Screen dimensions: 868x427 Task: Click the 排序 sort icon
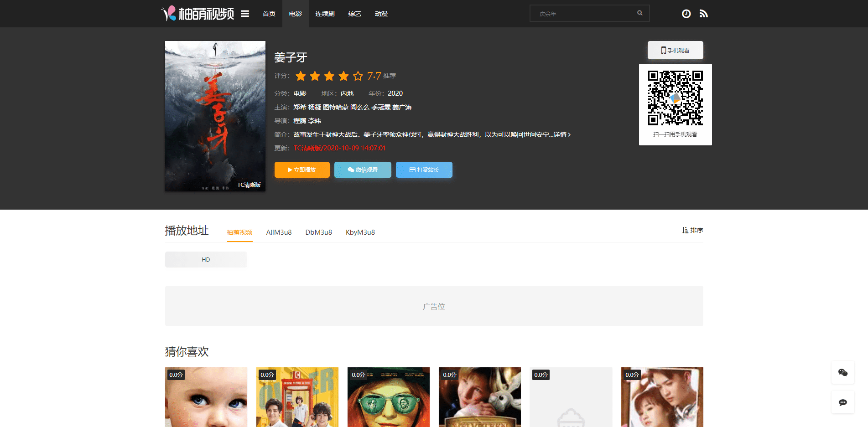[685, 230]
